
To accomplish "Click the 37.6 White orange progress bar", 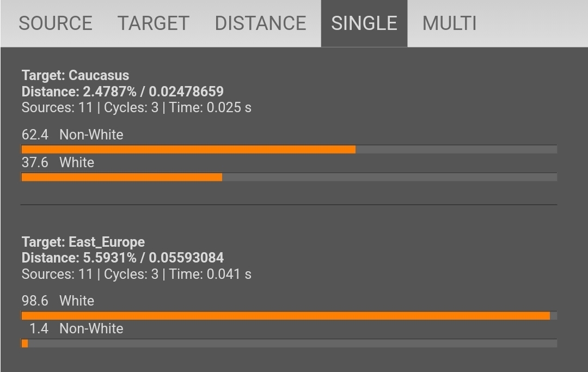I will click(121, 177).
